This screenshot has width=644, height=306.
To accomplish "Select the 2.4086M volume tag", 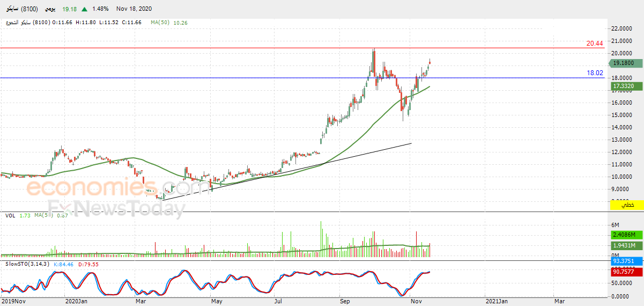I will pyautogui.click(x=625, y=235).
